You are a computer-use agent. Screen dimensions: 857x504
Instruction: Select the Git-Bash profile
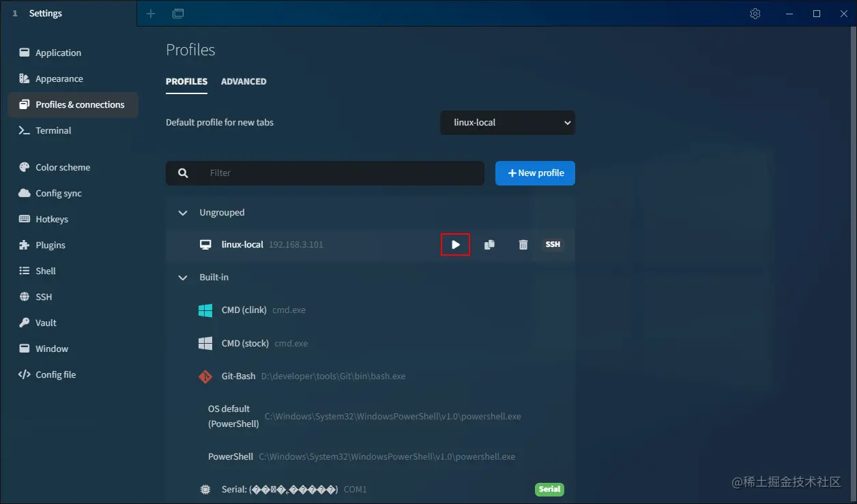coord(371,376)
